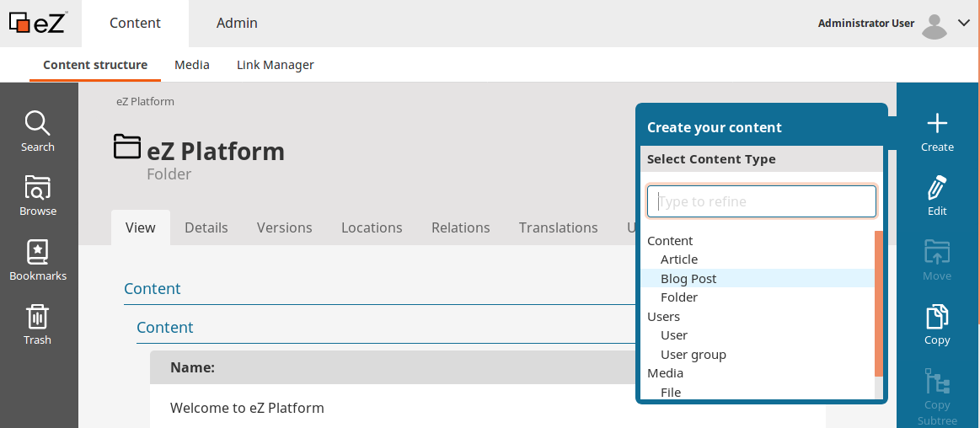Open the Locations tab
The height and width of the screenshot is (428, 980).
(372, 227)
